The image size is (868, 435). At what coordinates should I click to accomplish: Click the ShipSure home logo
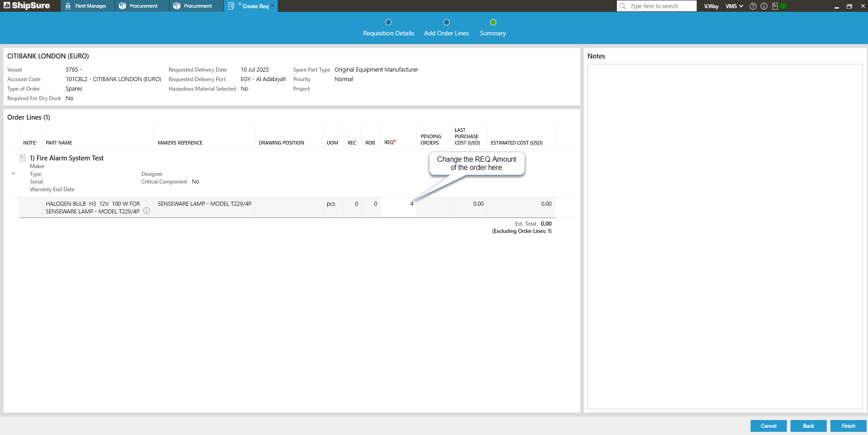[27, 6]
